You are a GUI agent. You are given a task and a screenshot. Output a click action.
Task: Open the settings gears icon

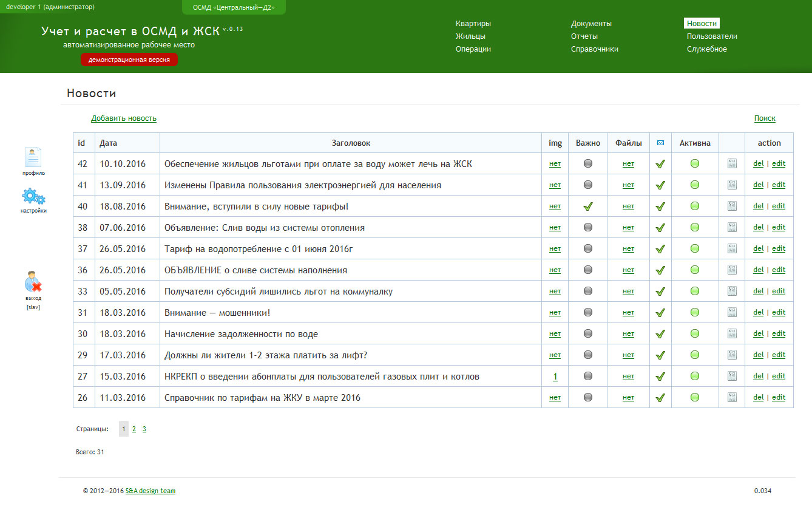tap(33, 197)
